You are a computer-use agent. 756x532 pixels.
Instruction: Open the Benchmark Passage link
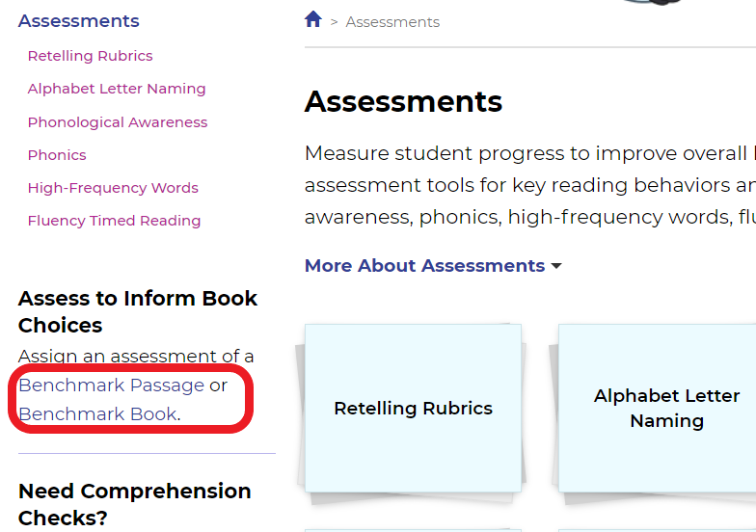[112, 386]
